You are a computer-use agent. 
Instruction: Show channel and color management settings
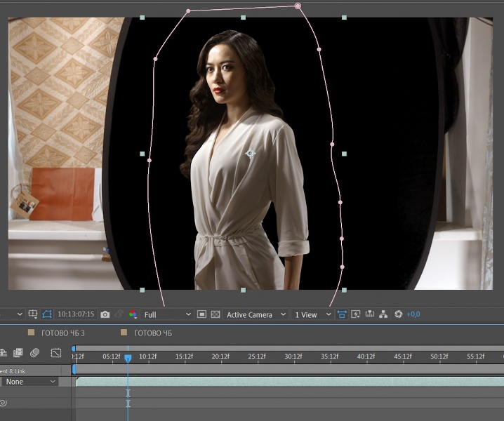133,314
